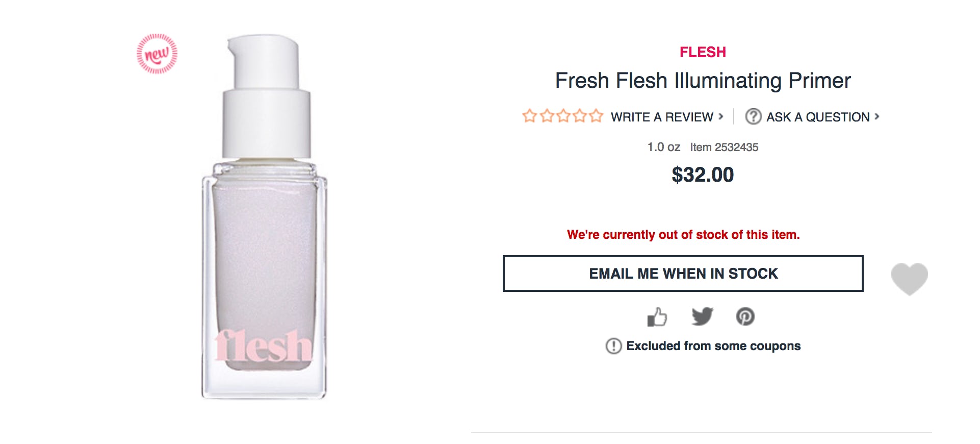Toggle the middle rating star
Viewport: 980px width, 444px height.
(x=564, y=116)
